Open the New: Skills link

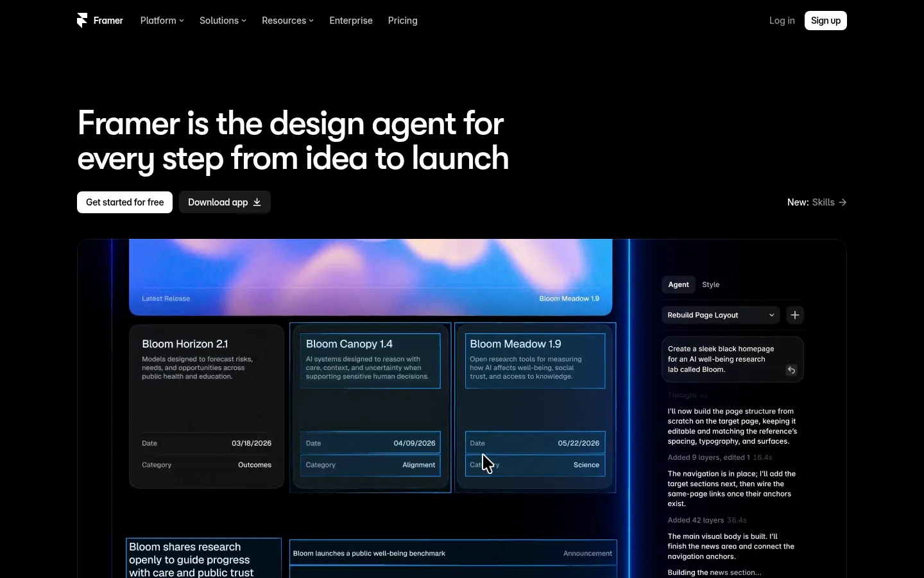tap(817, 202)
